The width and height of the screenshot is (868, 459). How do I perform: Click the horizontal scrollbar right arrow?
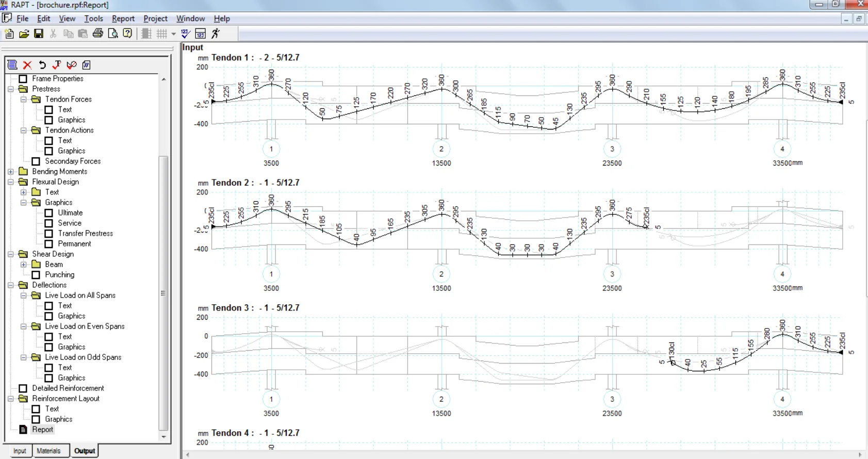click(x=860, y=455)
